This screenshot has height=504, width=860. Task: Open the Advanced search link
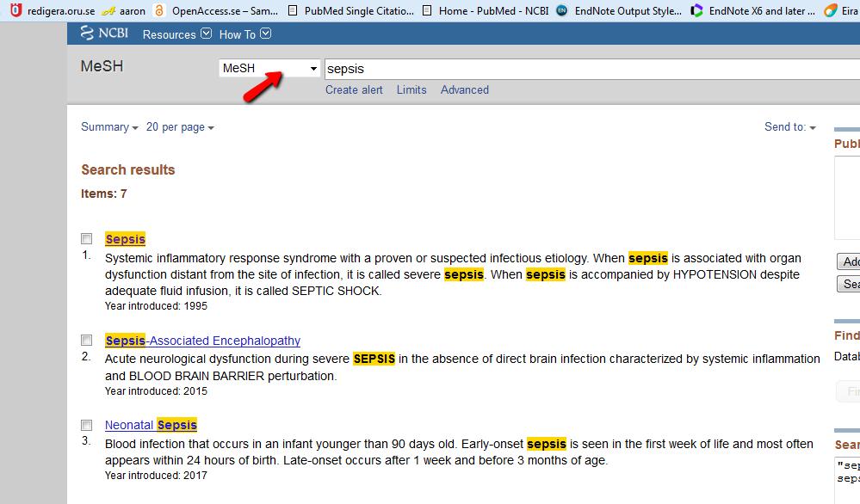tap(465, 89)
